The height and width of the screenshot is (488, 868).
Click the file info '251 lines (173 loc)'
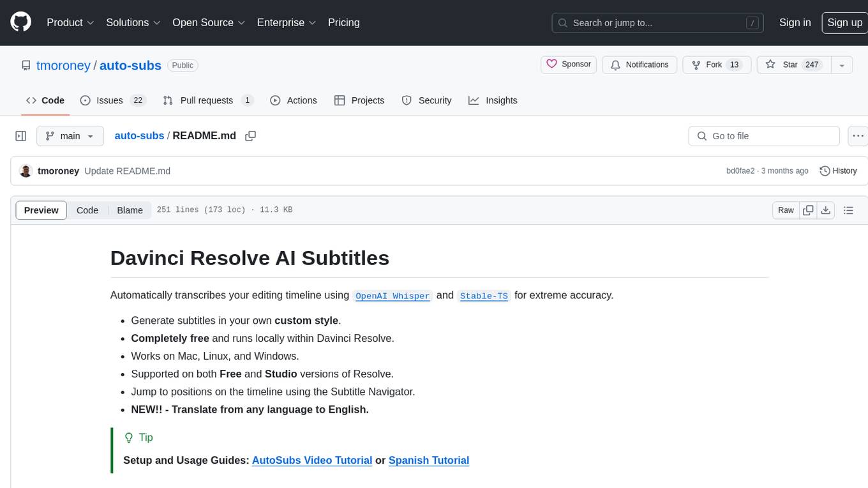coord(201,210)
